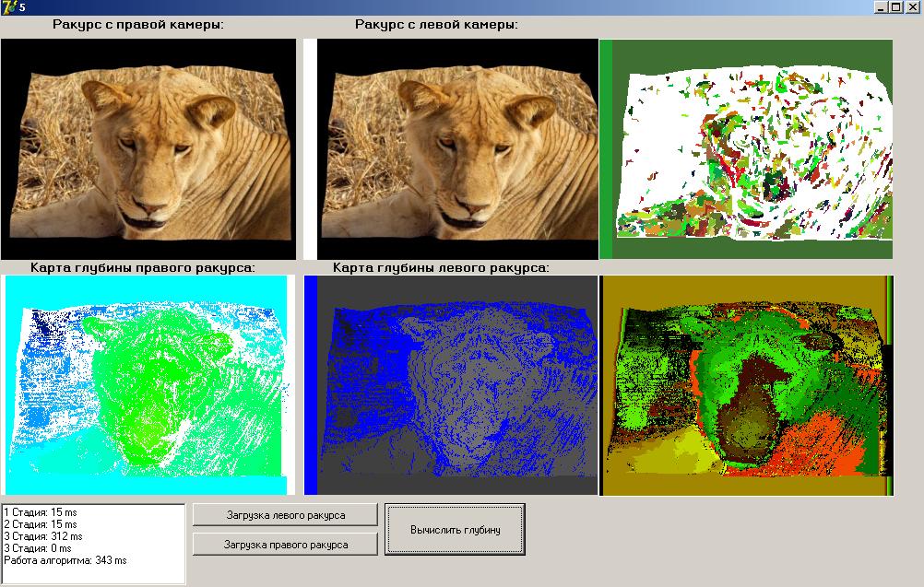Screen dimensions: 924x587
Task: Click log line '3 Стадия: 0 ms'
Action: point(37,548)
